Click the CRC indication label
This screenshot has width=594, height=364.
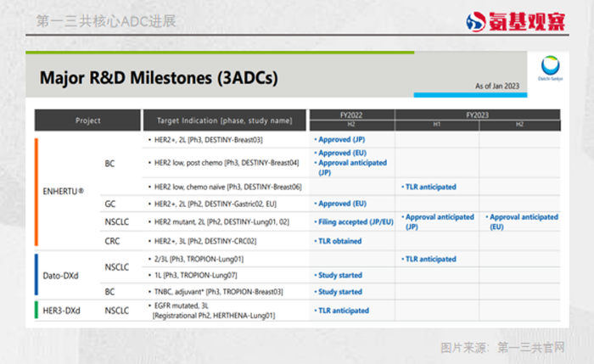coord(112,241)
